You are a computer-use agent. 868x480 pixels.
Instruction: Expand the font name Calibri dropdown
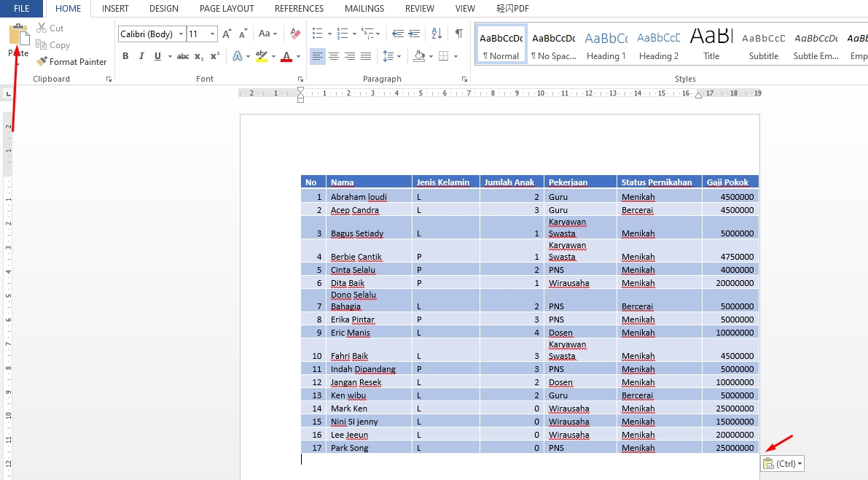[181, 34]
